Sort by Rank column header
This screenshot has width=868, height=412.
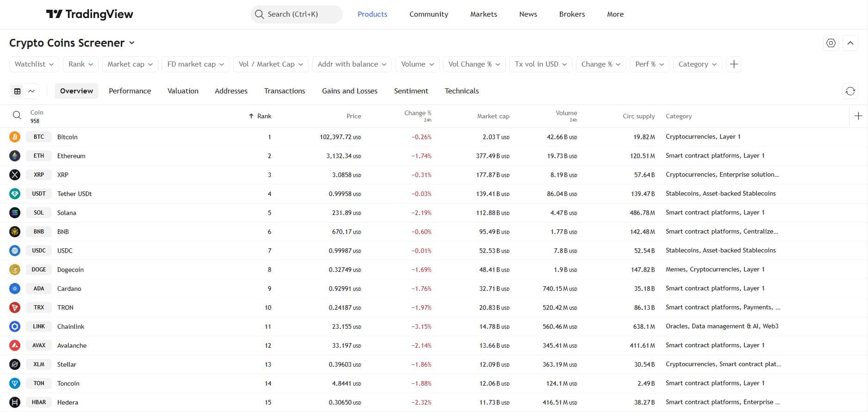click(263, 116)
